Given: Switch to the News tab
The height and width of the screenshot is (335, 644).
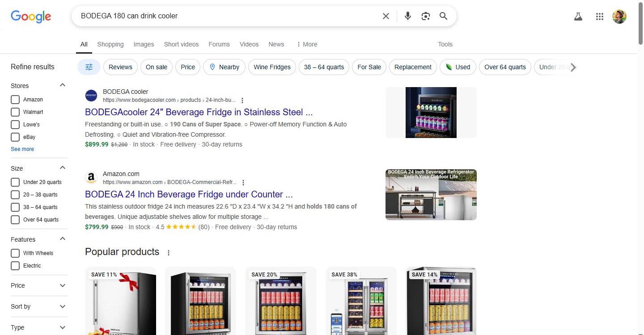Looking at the screenshot, I should (276, 44).
